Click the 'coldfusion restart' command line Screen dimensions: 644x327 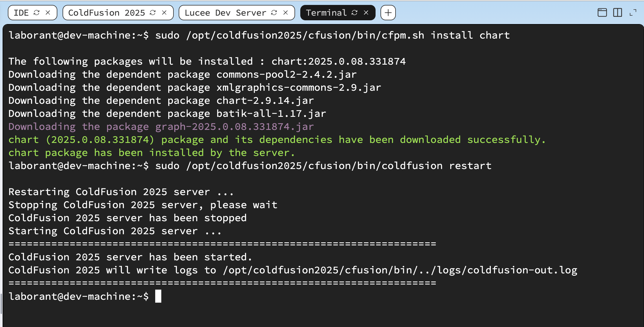[x=250, y=166]
